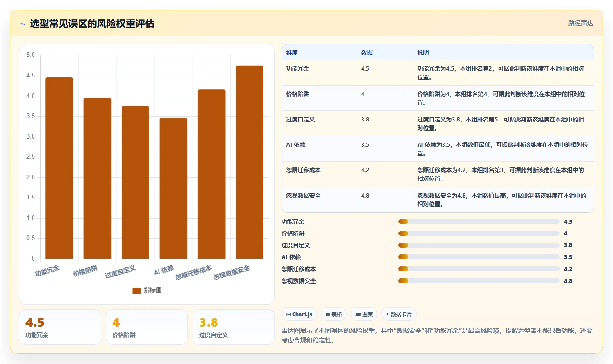Viewport: 613px width, 364px height.
Task: Open the 3.8 过度自定义 data card
Action: click(234, 327)
